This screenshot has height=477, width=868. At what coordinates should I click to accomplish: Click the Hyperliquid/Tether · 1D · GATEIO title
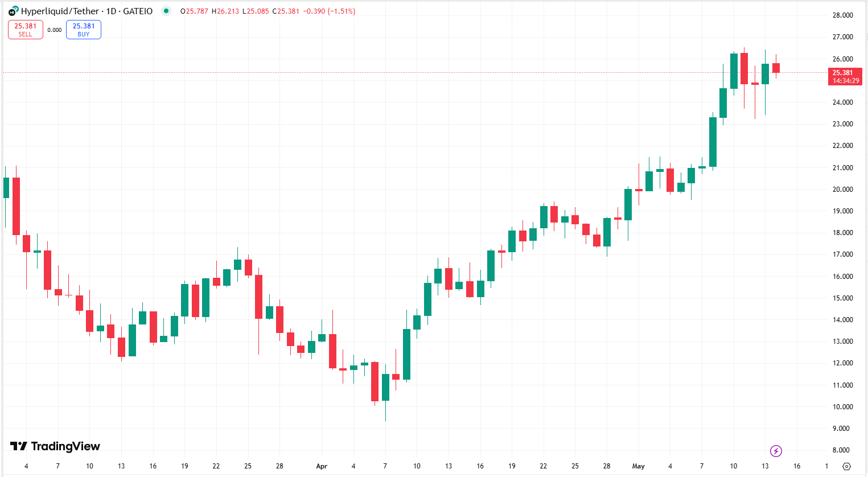click(x=87, y=11)
